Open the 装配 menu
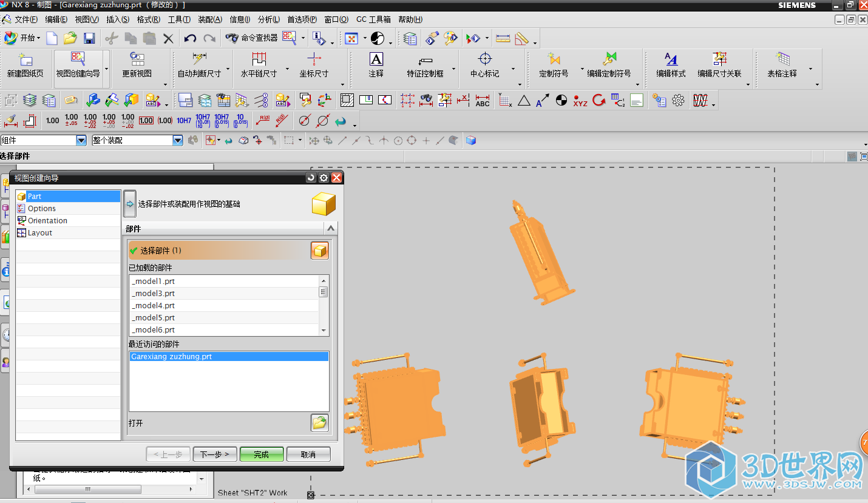 pyautogui.click(x=210, y=19)
